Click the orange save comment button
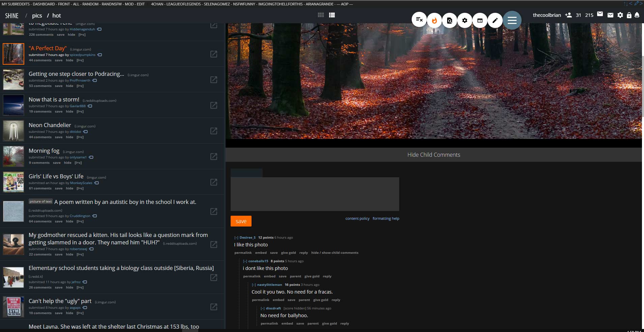This screenshot has width=644, height=332. pos(241,221)
